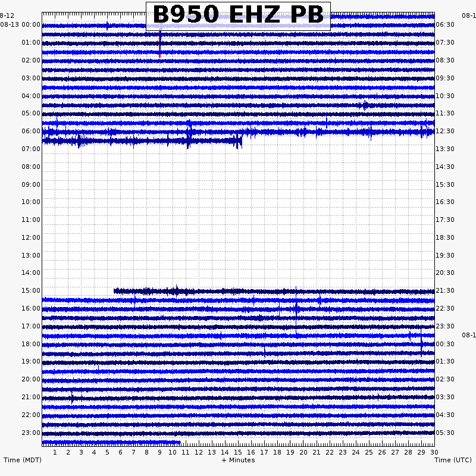Select the 21:00 MDT row label
The height and width of the screenshot is (476, 476).
31,397
